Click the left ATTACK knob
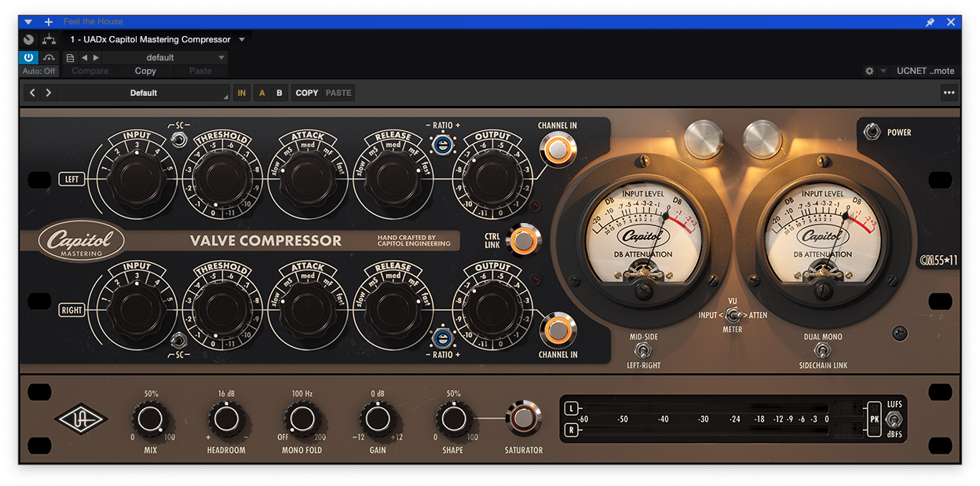The image size is (980, 486). (x=307, y=180)
